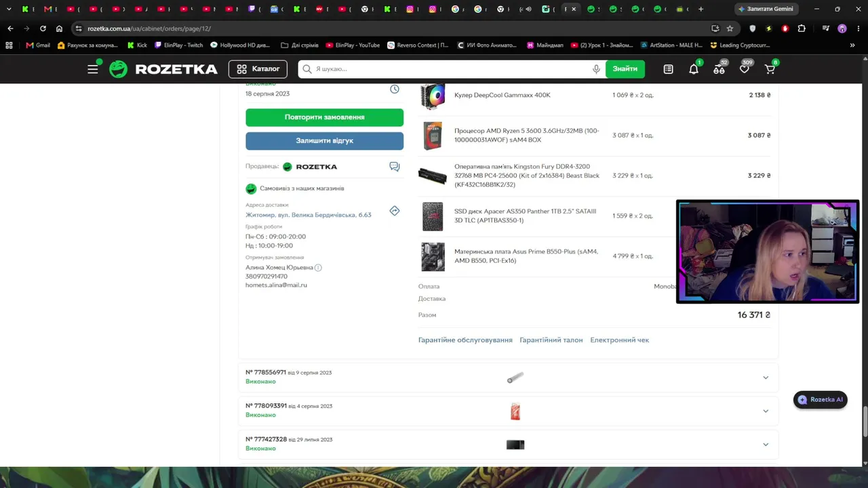
Task: Go back in browser
Action: (x=10, y=28)
